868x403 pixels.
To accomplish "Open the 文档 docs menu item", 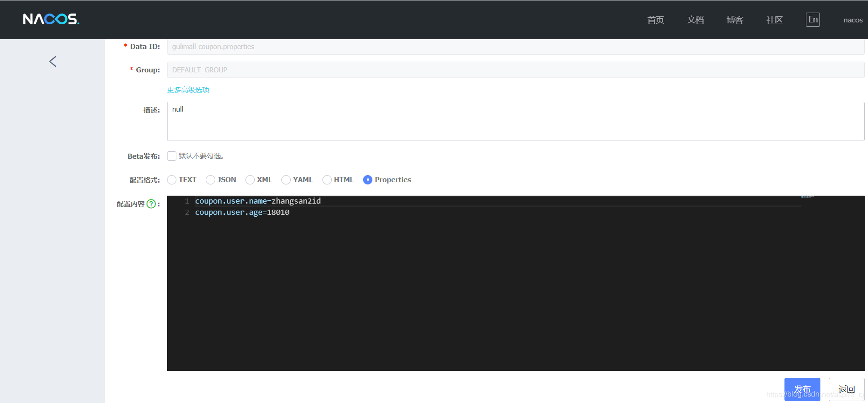I will tap(695, 20).
